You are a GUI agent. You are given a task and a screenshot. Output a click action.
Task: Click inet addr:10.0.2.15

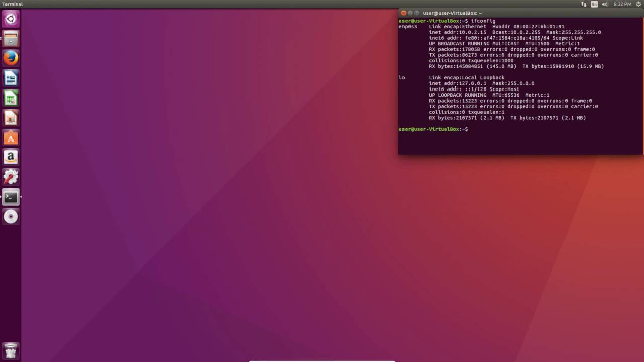coord(458,32)
